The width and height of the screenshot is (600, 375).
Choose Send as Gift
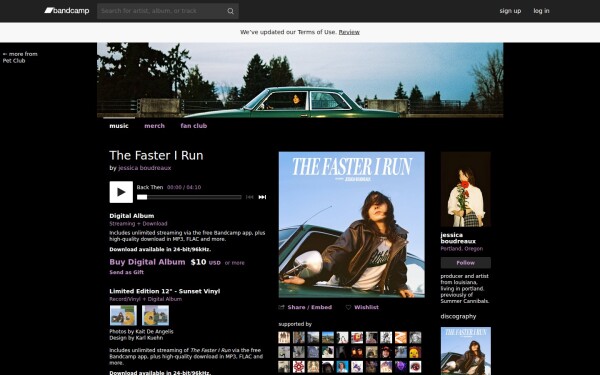coord(127,272)
